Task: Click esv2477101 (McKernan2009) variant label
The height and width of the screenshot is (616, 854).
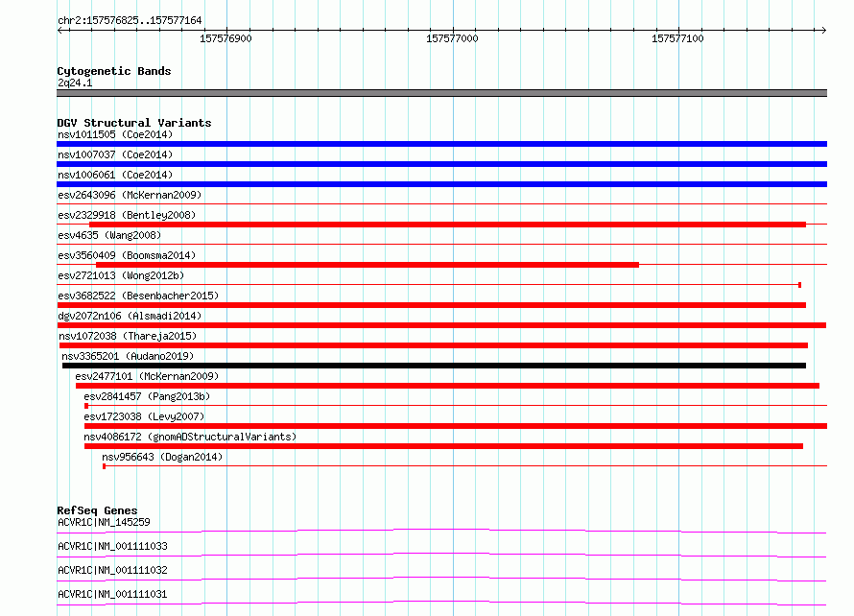Action: [147, 376]
